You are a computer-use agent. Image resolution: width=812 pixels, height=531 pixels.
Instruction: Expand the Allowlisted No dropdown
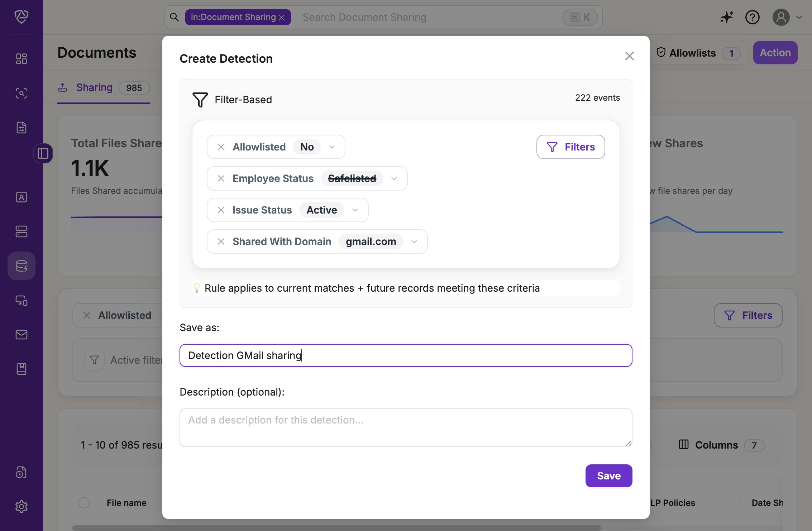(x=332, y=147)
